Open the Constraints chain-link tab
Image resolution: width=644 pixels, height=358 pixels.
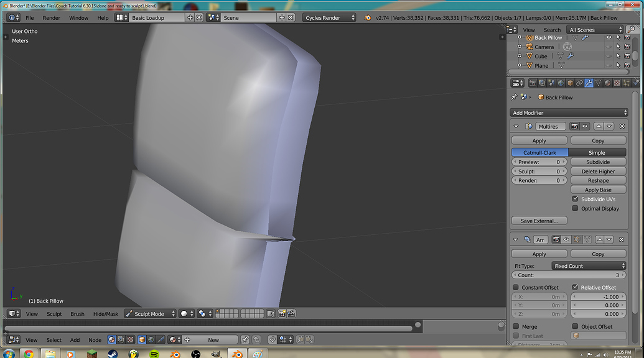click(x=579, y=83)
